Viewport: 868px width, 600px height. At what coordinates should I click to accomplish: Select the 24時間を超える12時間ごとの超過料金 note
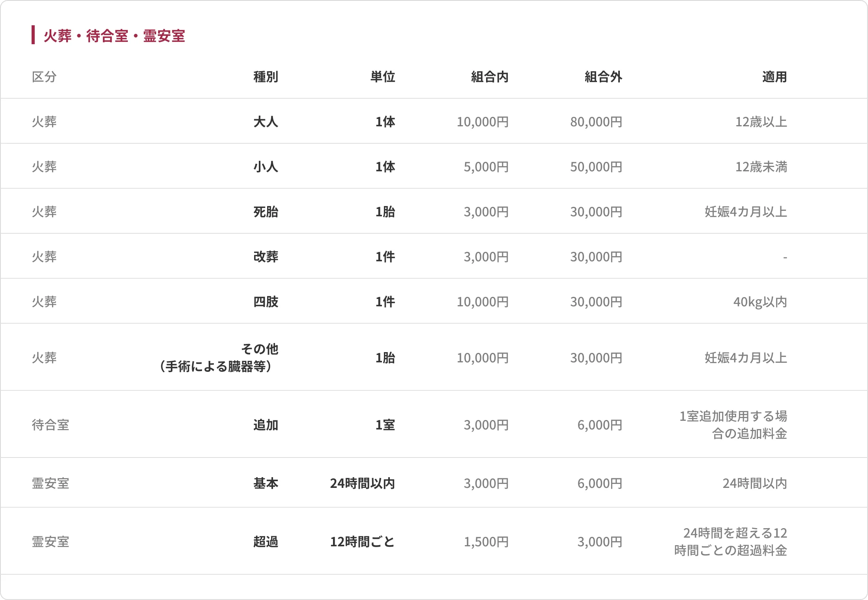pyautogui.click(x=731, y=542)
